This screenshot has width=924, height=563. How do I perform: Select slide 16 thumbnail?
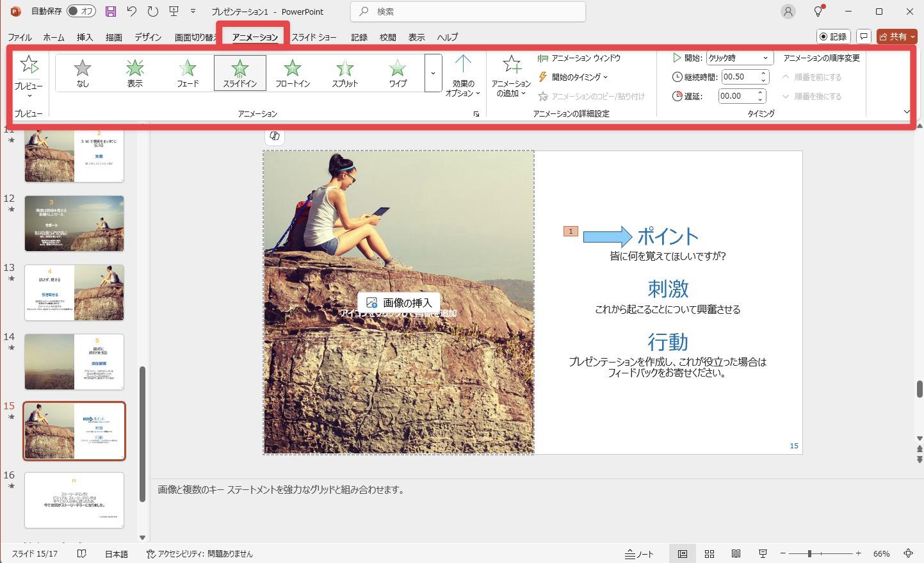coord(74,500)
